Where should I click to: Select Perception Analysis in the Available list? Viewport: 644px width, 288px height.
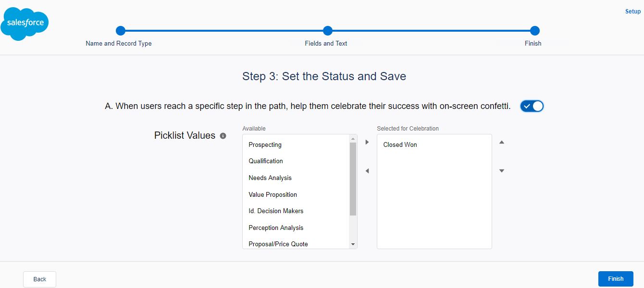[275, 228]
